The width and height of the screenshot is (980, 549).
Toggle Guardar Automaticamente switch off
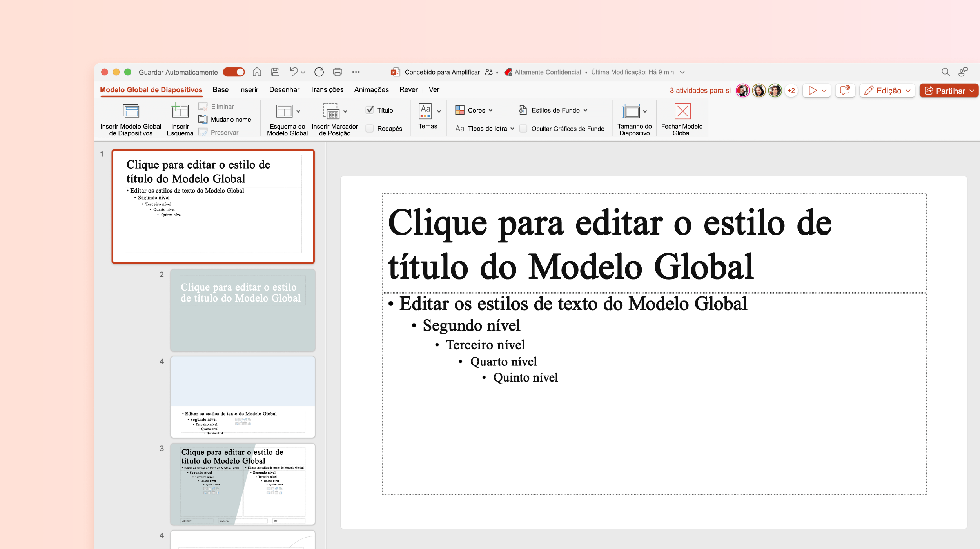234,72
